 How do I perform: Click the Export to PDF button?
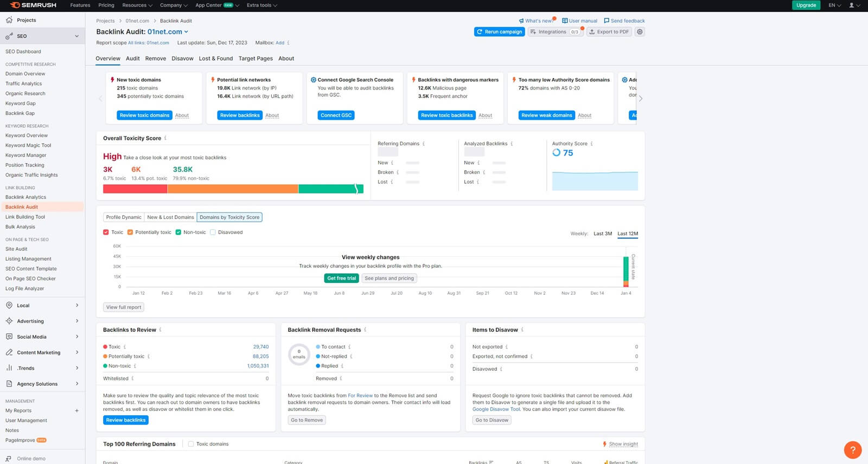tap(609, 32)
